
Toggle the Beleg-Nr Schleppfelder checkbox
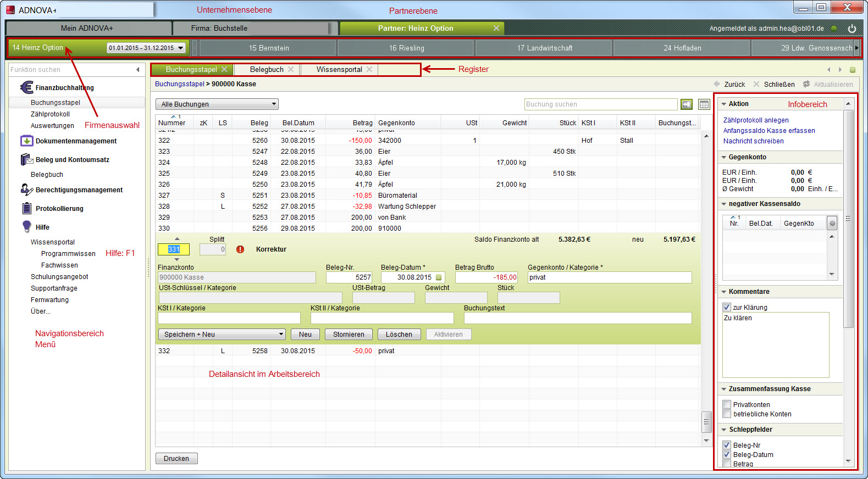coord(727,445)
